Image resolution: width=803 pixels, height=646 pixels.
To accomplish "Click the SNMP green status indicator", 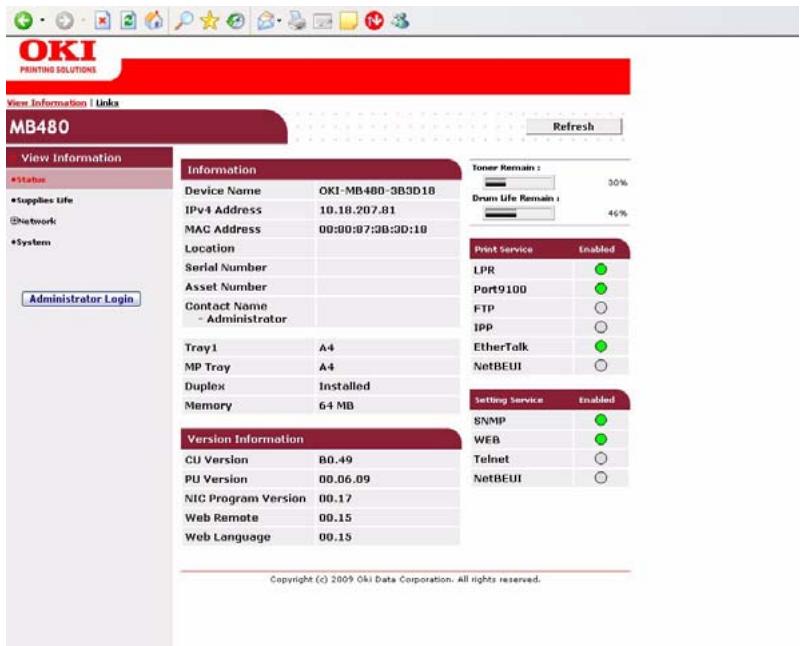I will (601, 420).
